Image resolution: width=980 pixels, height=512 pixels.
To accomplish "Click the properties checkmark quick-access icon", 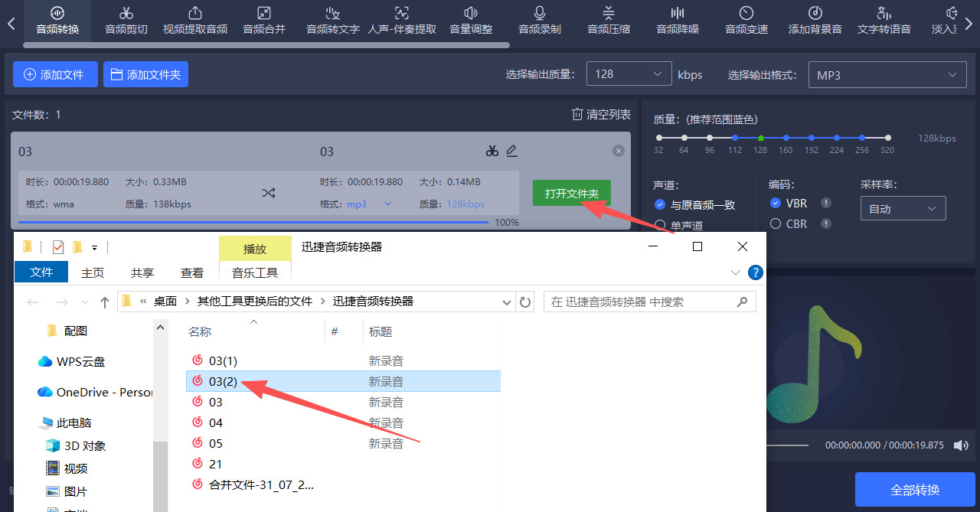I will point(58,247).
